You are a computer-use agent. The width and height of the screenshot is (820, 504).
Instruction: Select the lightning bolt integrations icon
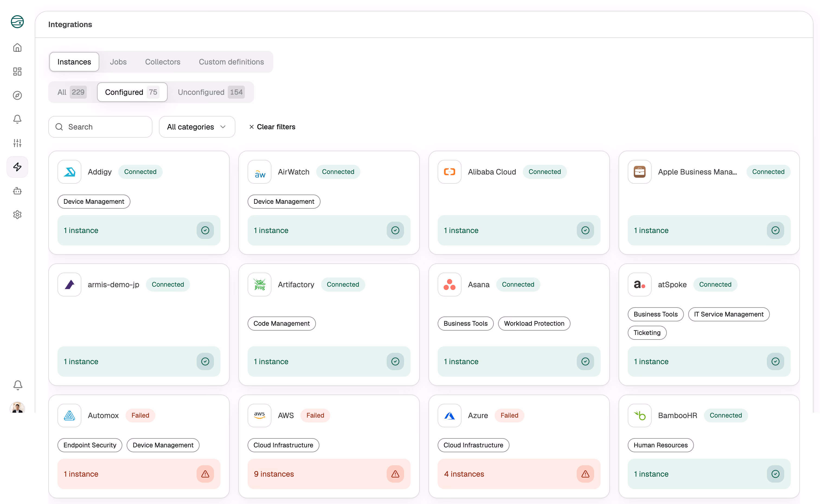pos(17,167)
